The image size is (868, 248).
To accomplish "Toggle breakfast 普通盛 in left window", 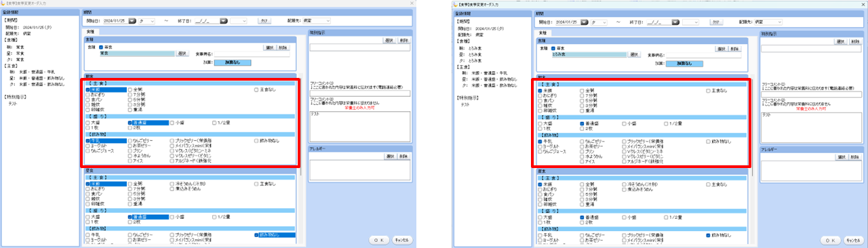I will [130, 123].
